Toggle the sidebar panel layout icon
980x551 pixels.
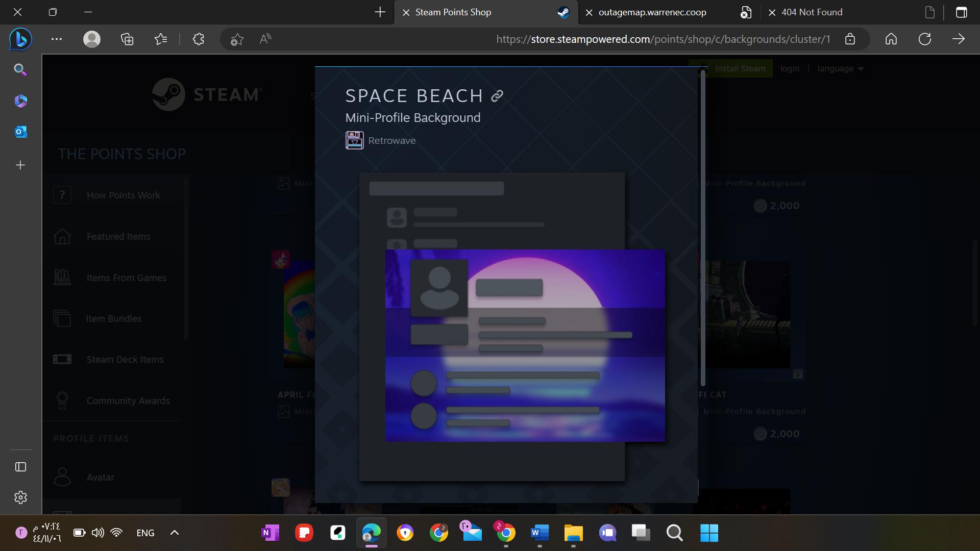pyautogui.click(x=20, y=467)
